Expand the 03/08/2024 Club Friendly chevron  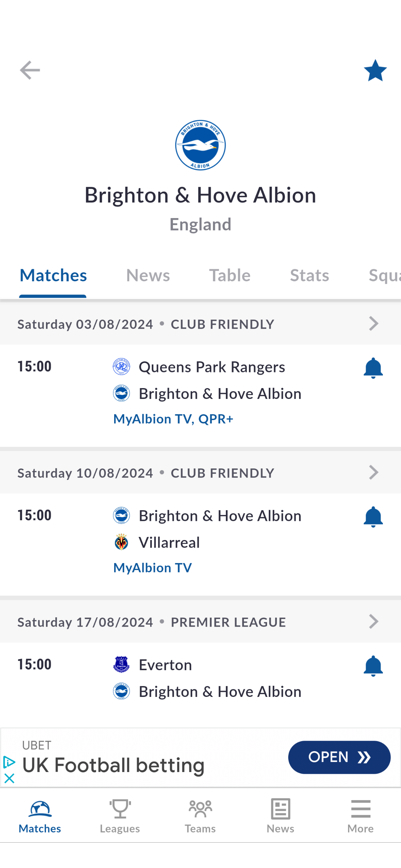click(374, 324)
